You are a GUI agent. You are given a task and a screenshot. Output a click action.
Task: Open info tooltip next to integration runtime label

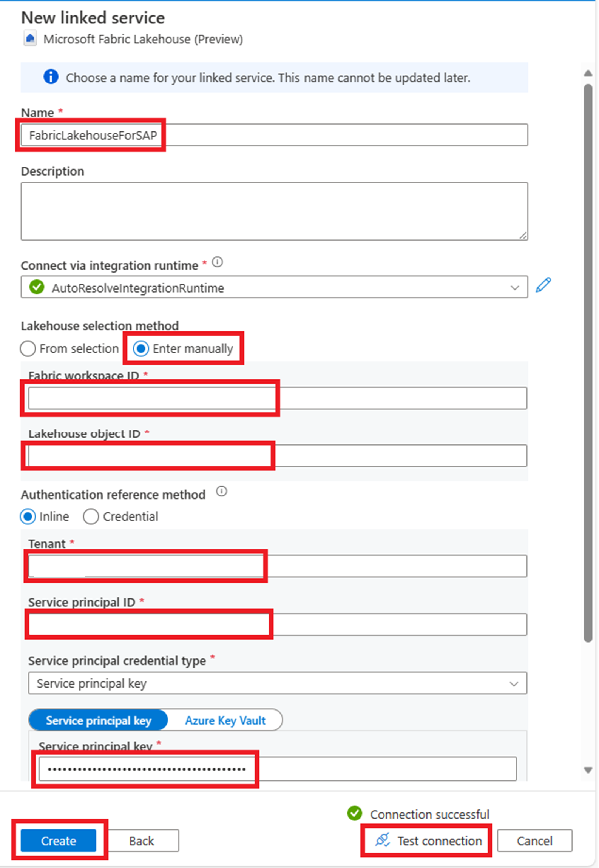click(217, 262)
